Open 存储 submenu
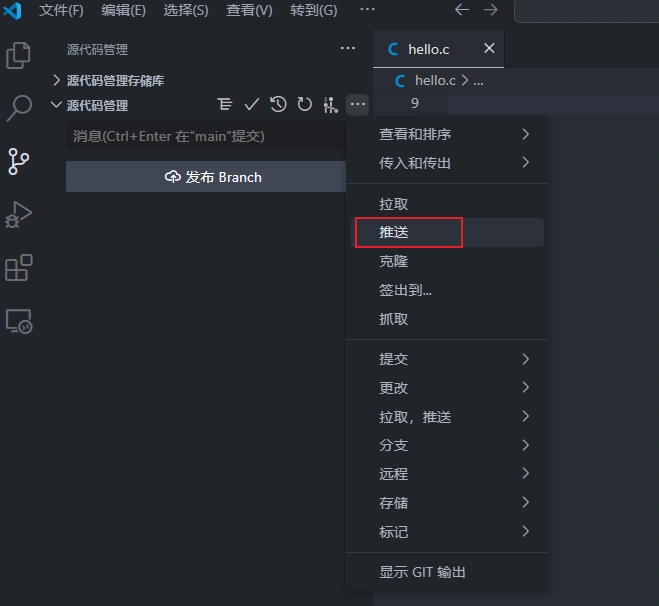Screen dimensions: 659x606 (x=447, y=503)
